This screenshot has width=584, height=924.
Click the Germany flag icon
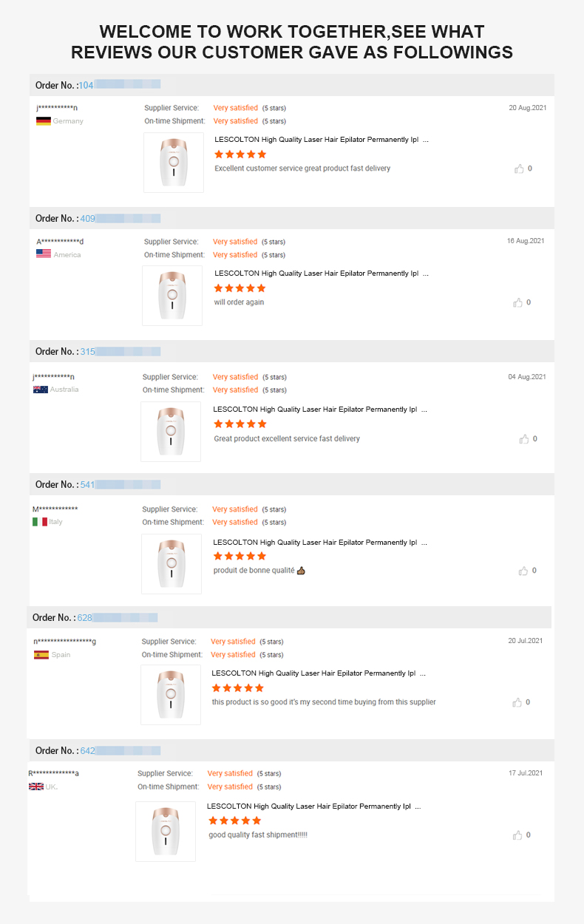43,120
